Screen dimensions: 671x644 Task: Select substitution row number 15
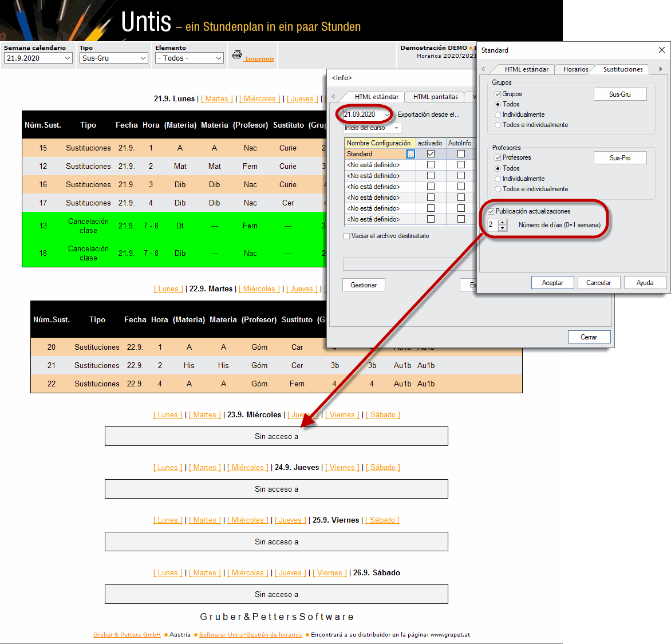[175, 148]
